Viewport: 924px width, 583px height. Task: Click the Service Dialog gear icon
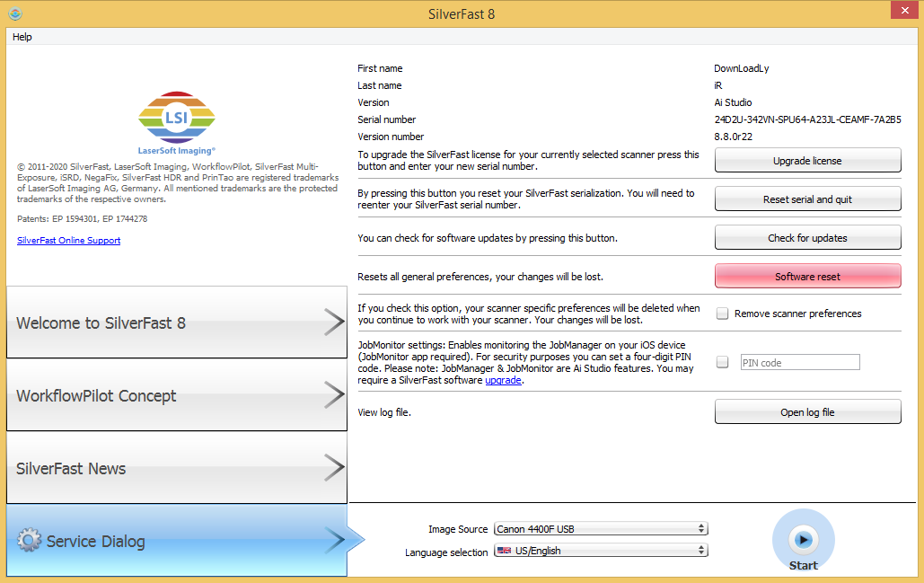pos(30,541)
